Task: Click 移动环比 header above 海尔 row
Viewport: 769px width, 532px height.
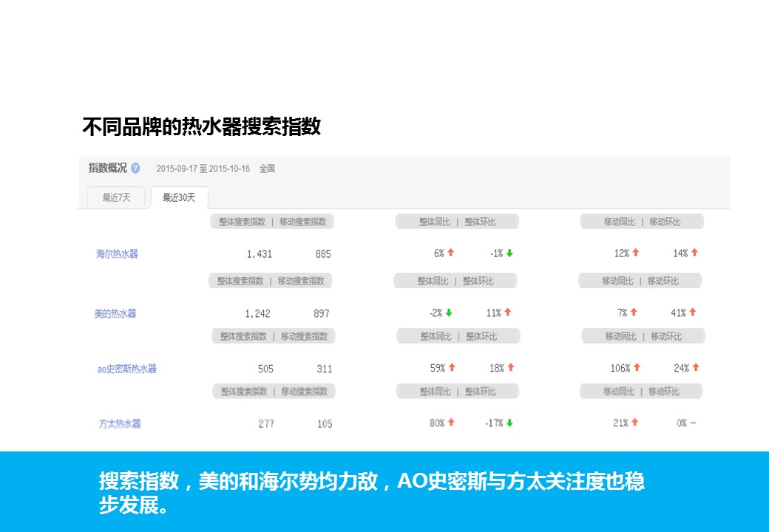Action: (x=665, y=222)
